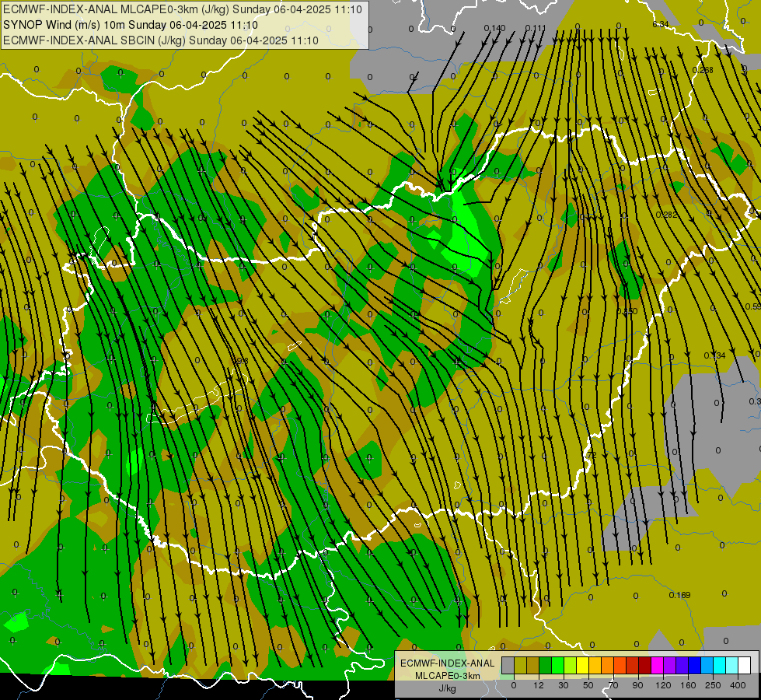Click the amber legend swatch after 50

tap(595, 665)
